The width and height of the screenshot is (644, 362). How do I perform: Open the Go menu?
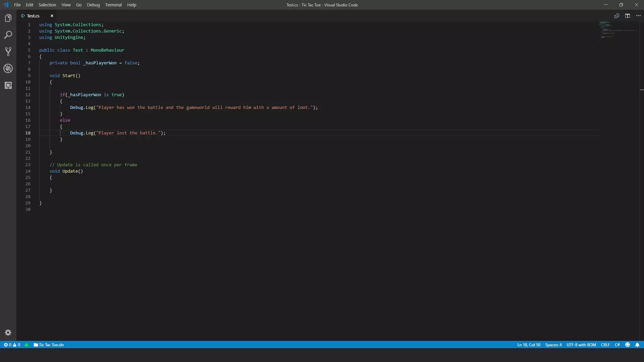79,5
